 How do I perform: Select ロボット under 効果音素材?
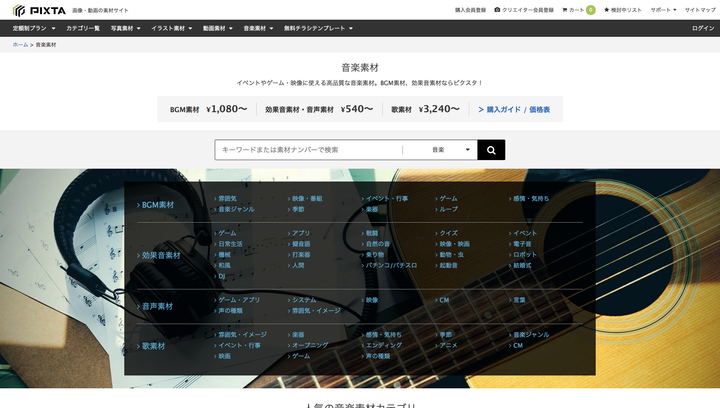point(523,255)
